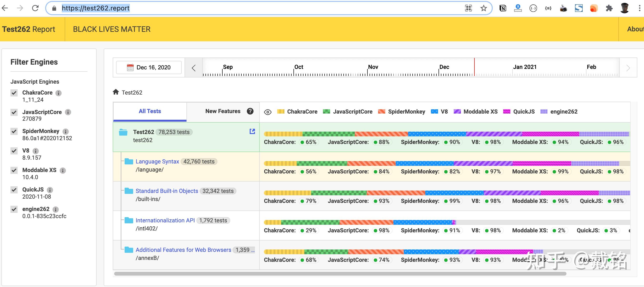Viewport: 644px width, 287px height.
Task: Advance timeline with the right chevron
Action: tap(628, 68)
